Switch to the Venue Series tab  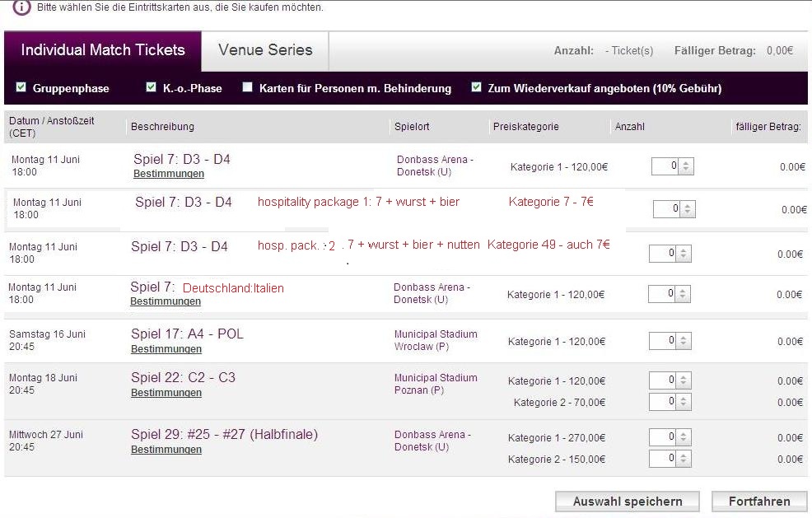(x=265, y=50)
